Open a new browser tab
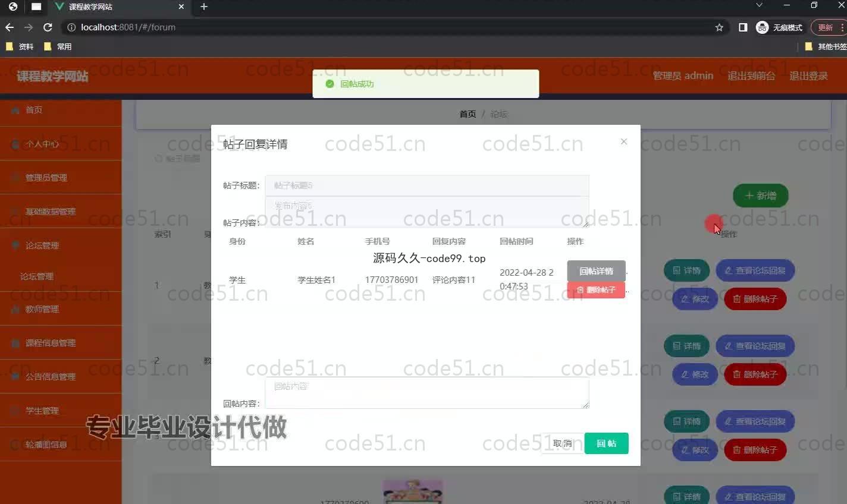847x504 pixels. point(204,7)
